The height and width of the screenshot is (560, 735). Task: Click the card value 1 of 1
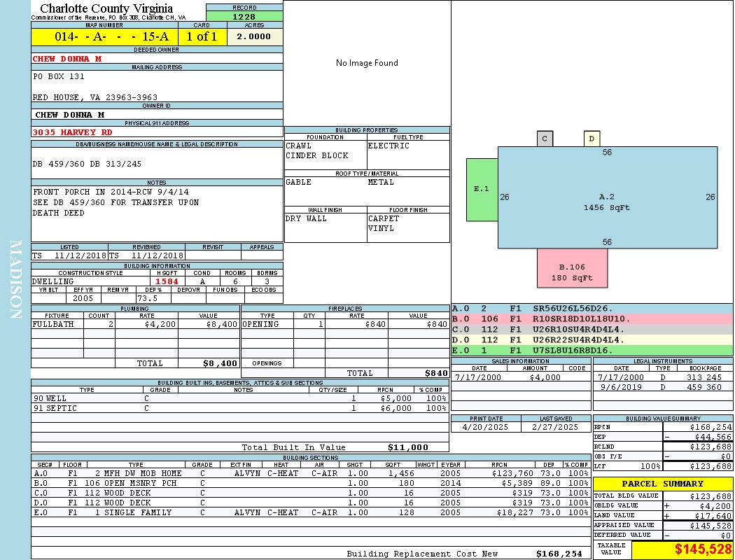click(x=202, y=36)
